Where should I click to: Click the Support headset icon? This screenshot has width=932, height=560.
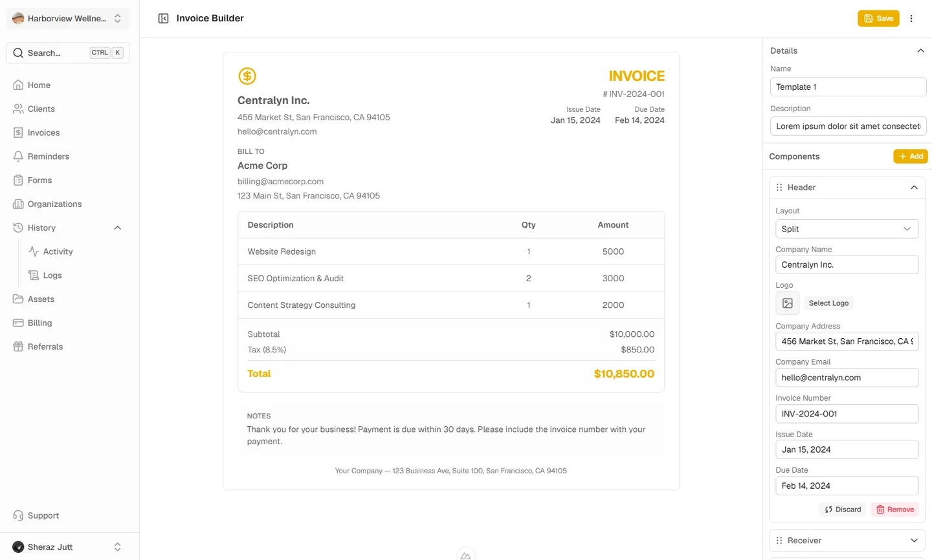[18, 515]
